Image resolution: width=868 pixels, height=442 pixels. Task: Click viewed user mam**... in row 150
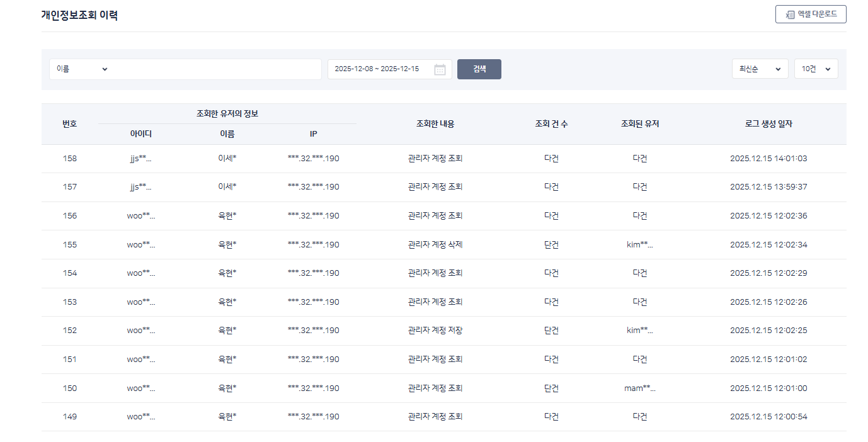[x=639, y=388]
